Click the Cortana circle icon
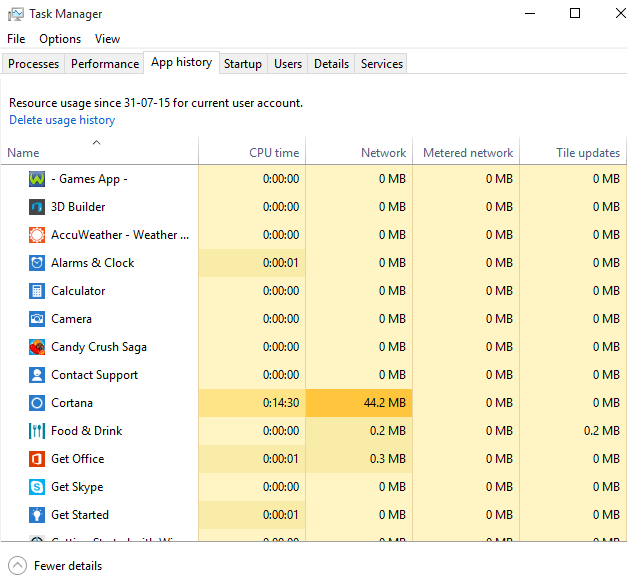The image size is (627, 585). [x=37, y=403]
